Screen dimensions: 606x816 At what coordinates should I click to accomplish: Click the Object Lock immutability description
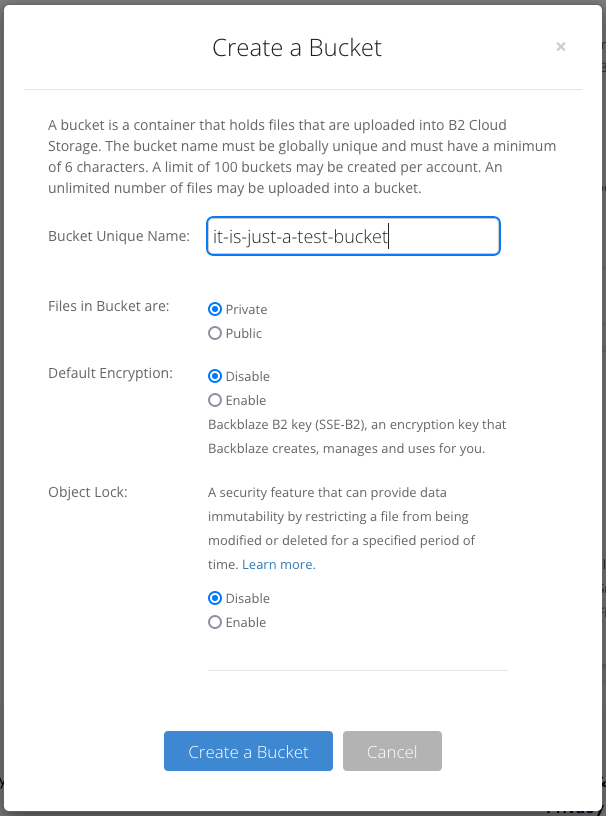coord(350,516)
